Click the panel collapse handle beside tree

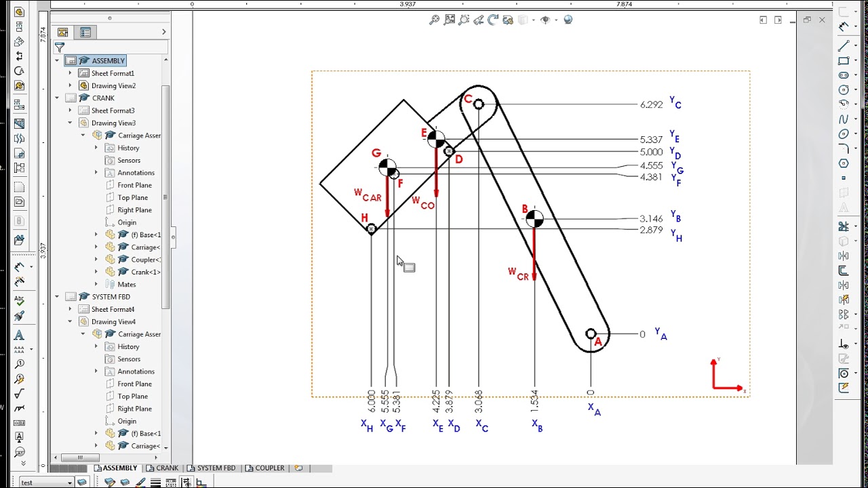[173, 237]
